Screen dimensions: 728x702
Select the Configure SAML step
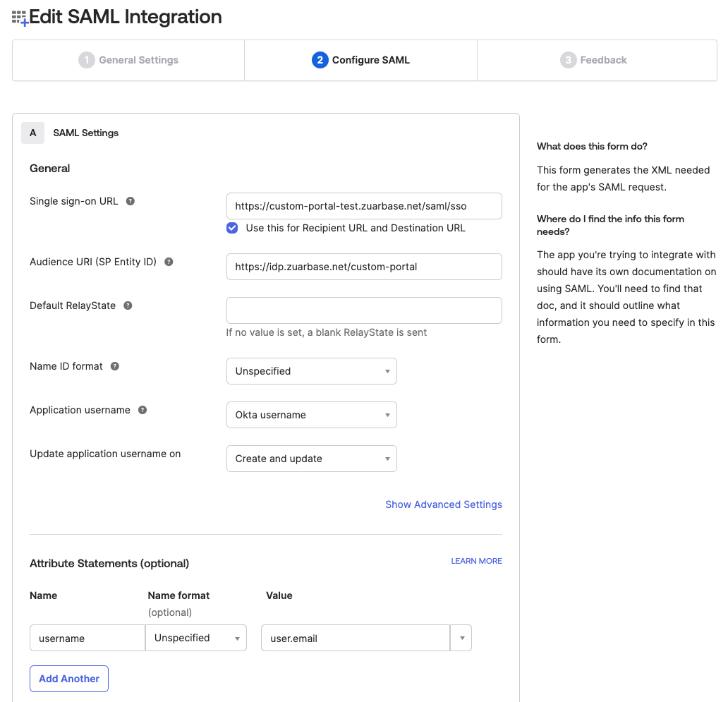[x=360, y=61]
